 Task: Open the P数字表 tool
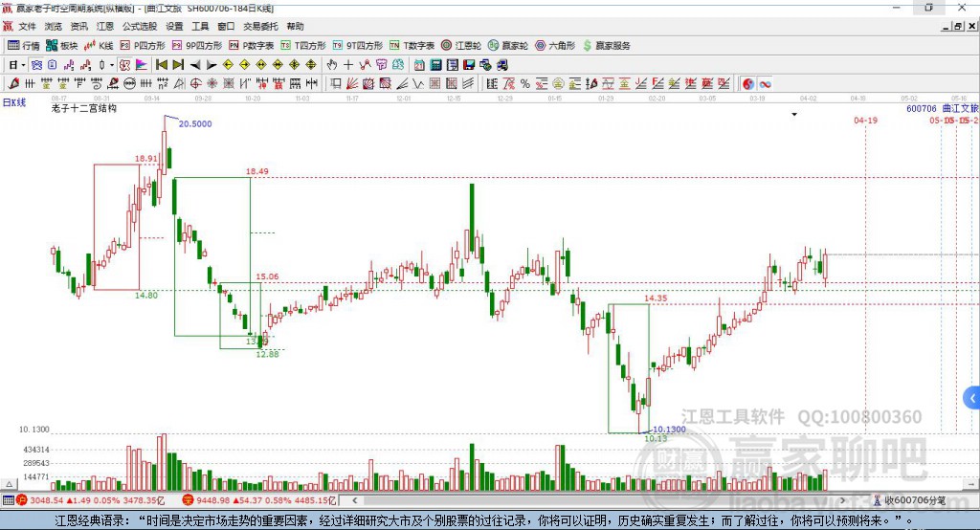(x=252, y=45)
